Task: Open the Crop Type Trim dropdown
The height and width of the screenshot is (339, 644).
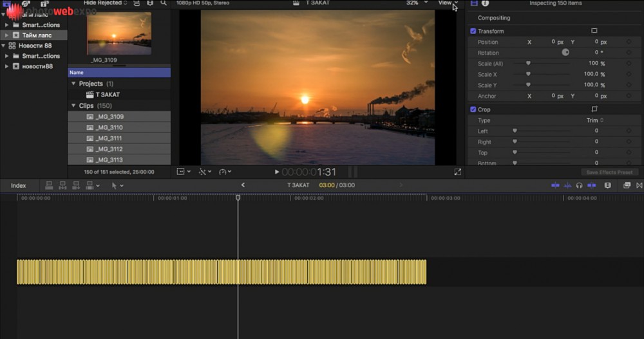Action: coord(594,120)
